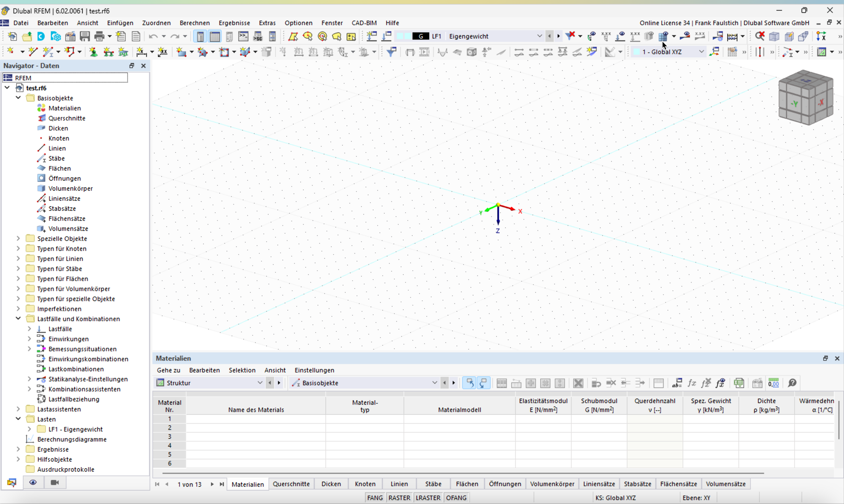This screenshot has height=504, width=844.
Task: Expand the Ergebnisse folder in navigator
Action: [18, 449]
